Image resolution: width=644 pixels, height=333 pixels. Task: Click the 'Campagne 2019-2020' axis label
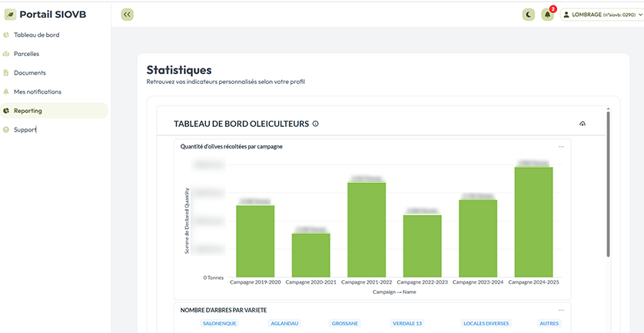point(255,282)
